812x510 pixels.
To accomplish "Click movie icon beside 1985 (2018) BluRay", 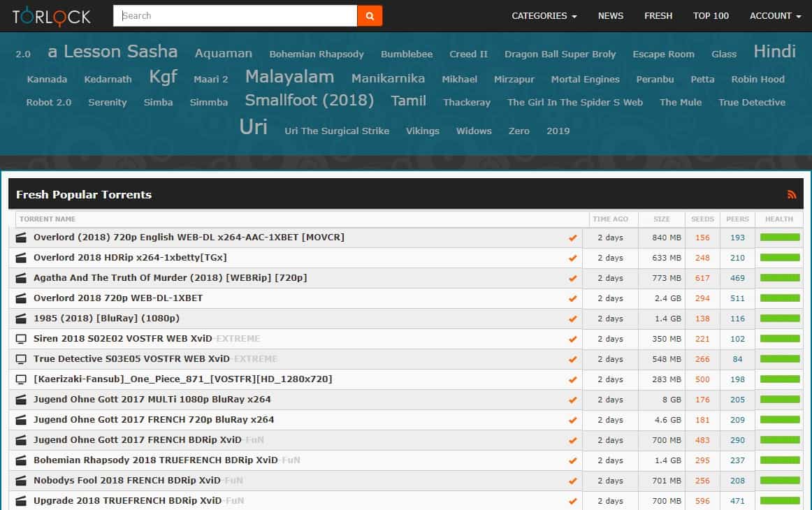I will pos(21,319).
